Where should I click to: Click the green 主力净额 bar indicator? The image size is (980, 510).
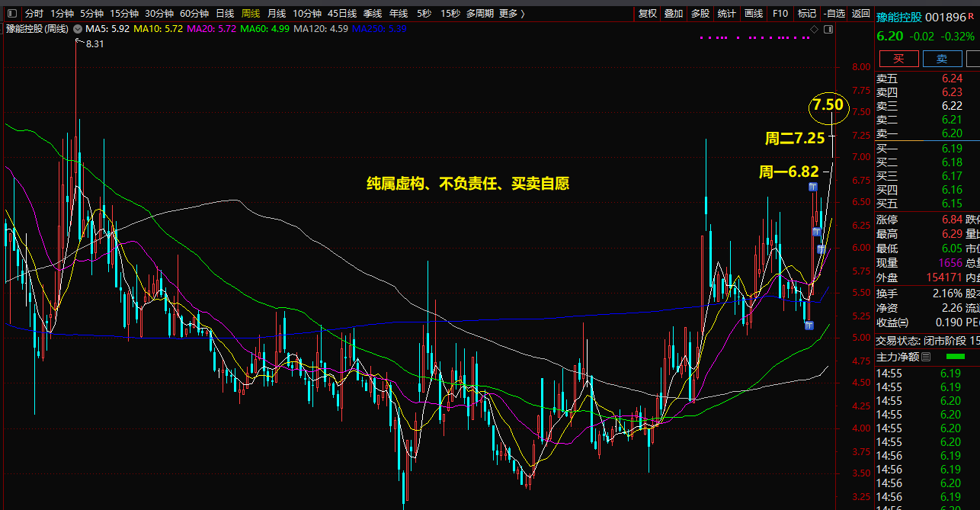pos(955,356)
